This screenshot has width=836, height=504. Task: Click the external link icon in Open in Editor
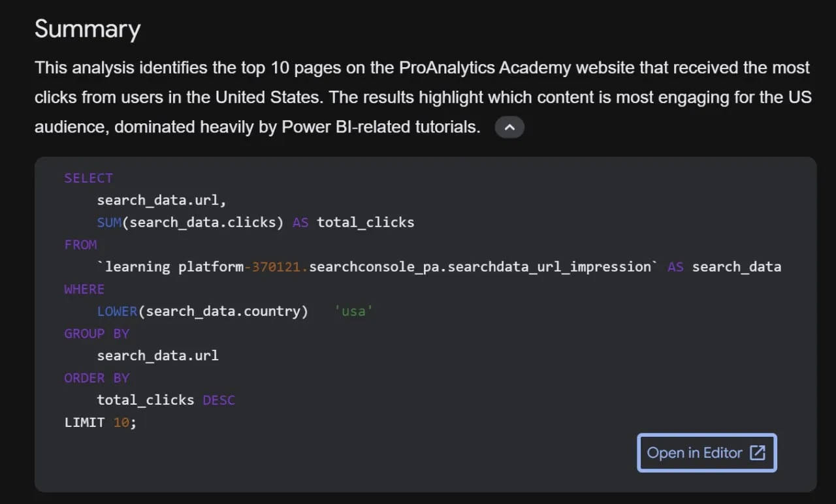(x=757, y=452)
